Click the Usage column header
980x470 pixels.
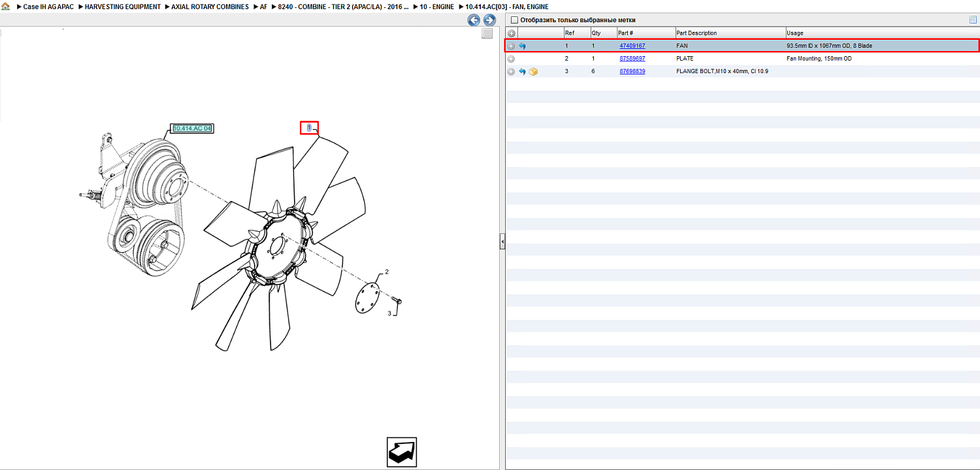[882, 33]
